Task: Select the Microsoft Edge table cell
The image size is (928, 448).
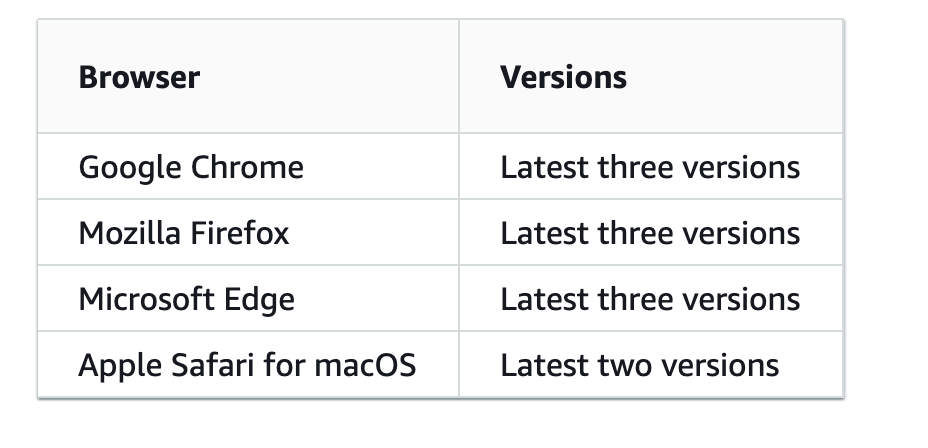Action: point(248,298)
